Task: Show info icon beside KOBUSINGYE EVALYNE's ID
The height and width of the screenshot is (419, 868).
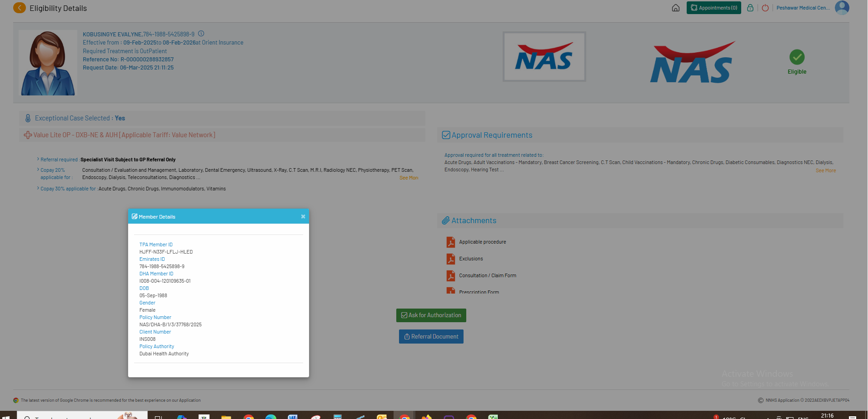Action: click(x=201, y=34)
